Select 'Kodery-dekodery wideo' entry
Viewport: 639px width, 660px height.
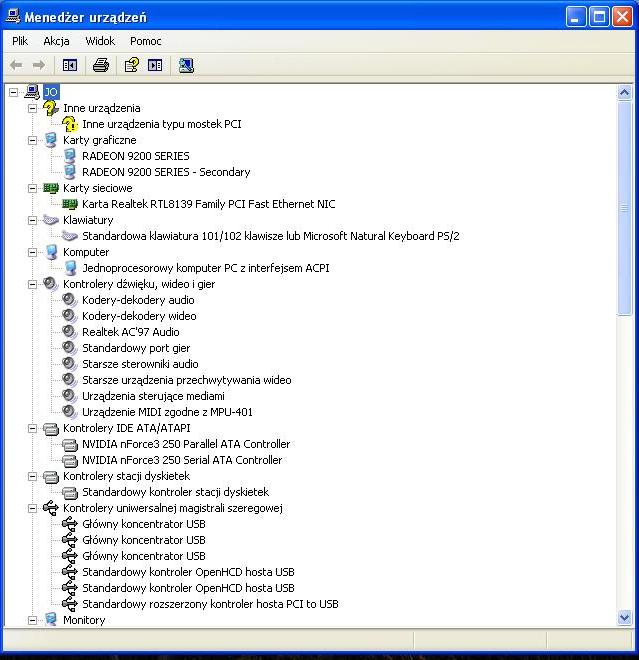coord(139,316)
